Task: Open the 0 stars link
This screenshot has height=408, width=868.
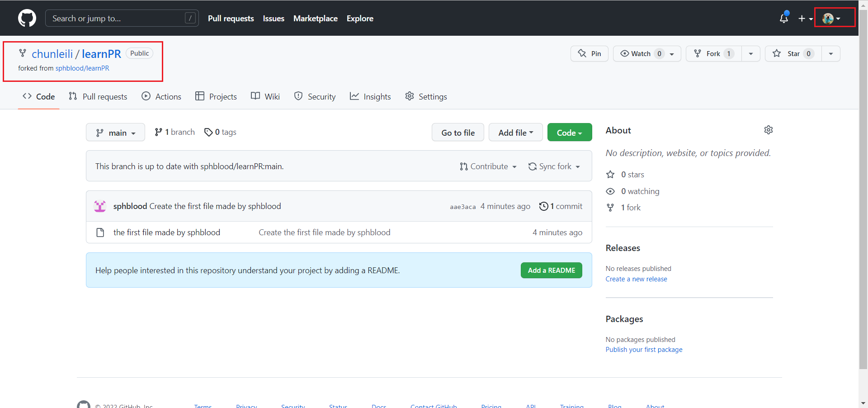Action: (632, 175)
